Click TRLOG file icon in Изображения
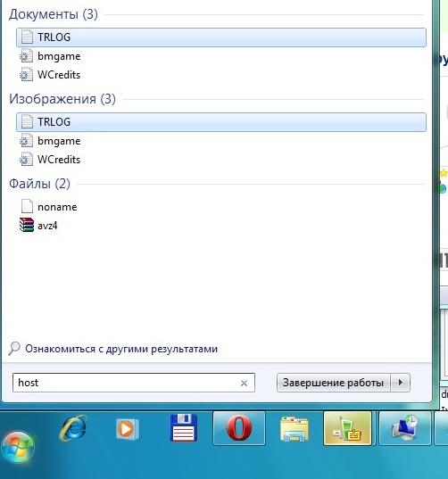Image resolution: width=448 pixels, height=479 pixels. [27, 122]
